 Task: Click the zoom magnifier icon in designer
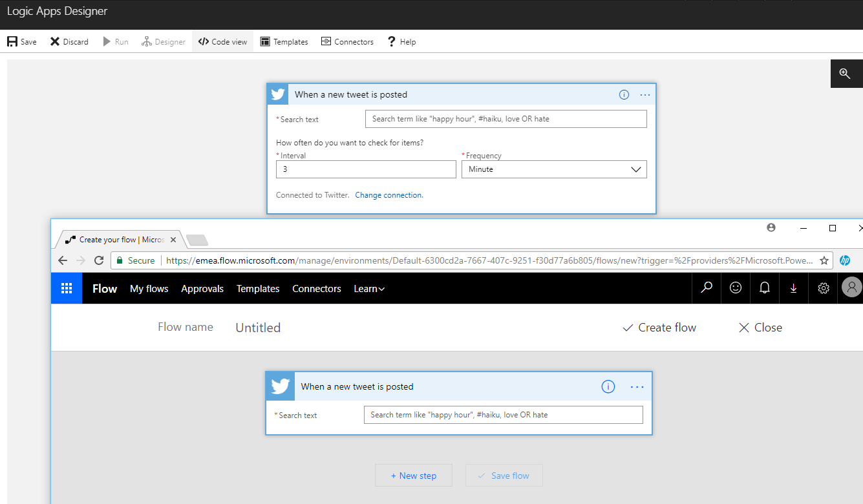844,74
